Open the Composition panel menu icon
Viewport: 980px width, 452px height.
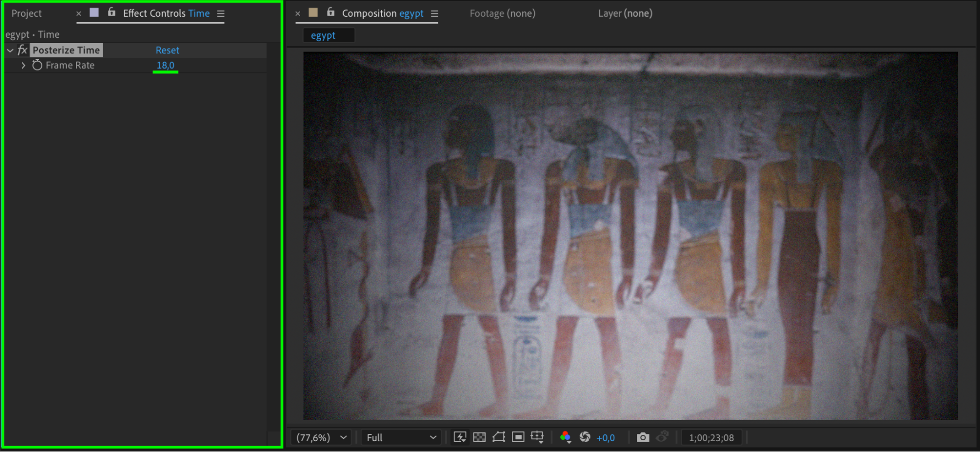(434, 14)
